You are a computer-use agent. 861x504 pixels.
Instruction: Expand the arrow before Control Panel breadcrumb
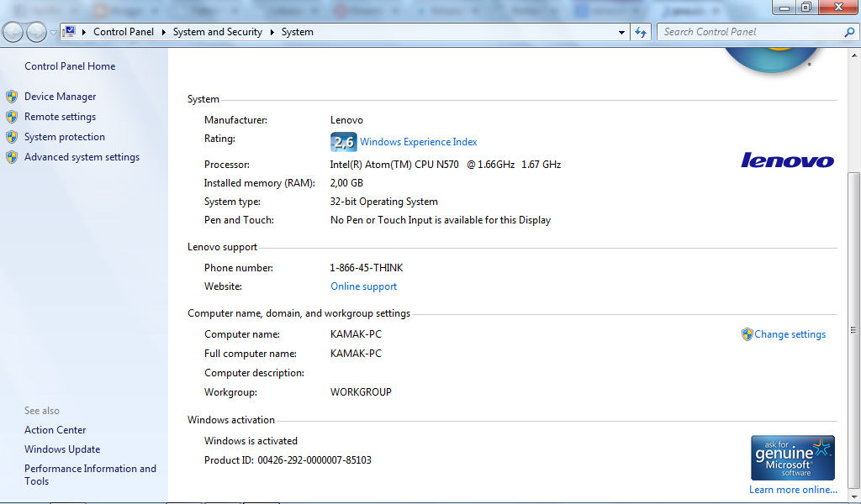(x=84, y=33)
